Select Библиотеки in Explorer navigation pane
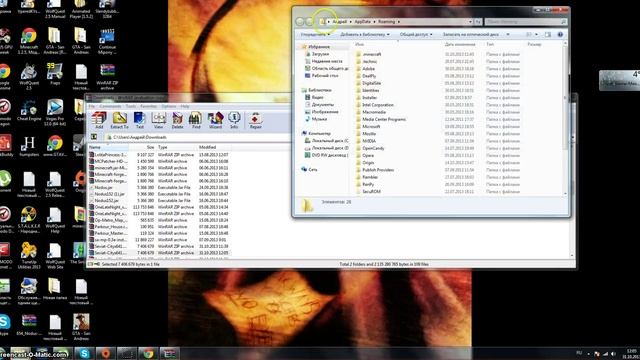 [320, 90]
